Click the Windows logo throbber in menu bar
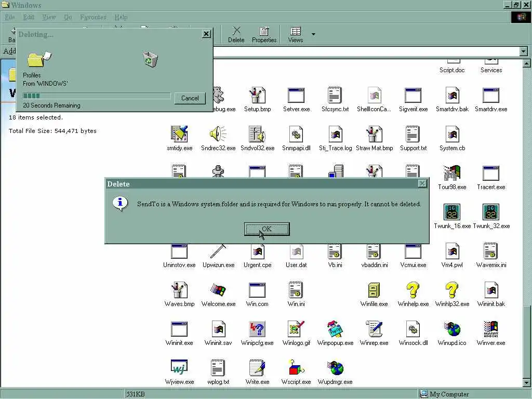The image size is (532, 399). [x=521, y=17]
